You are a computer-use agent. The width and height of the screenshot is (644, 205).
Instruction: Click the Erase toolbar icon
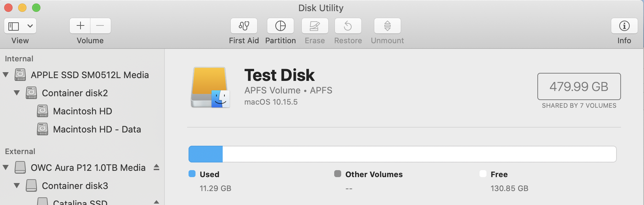point(315,26)
